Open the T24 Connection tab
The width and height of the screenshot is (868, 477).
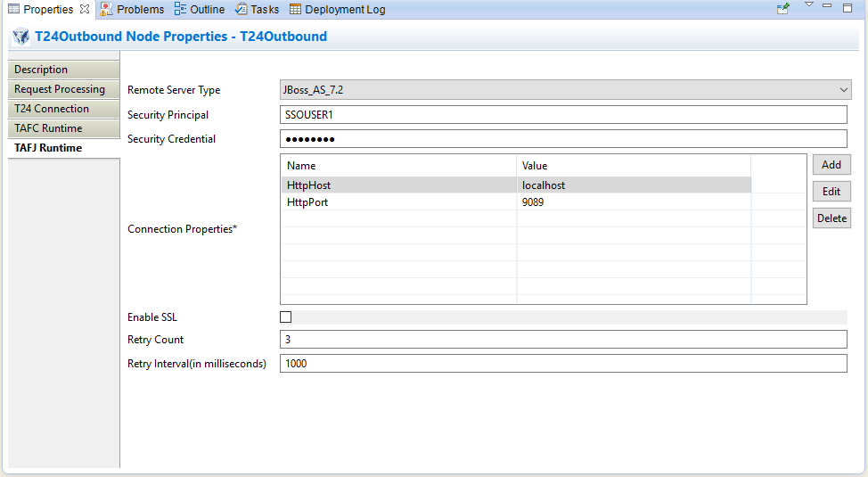click(52, 109)
